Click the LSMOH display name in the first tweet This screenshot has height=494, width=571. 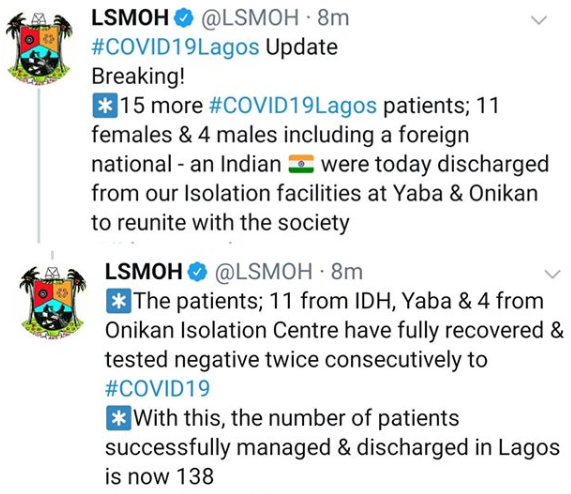point(130,18)
